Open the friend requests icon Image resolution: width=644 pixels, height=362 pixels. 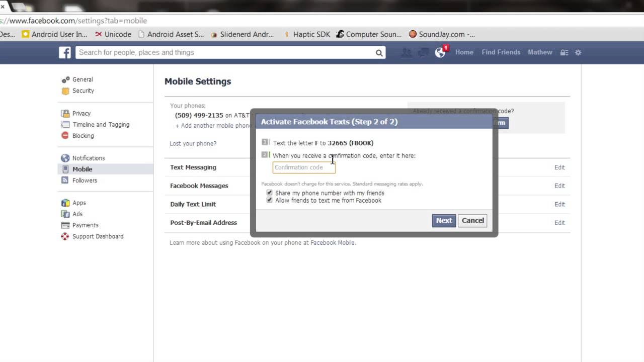[x=406, y=52]
